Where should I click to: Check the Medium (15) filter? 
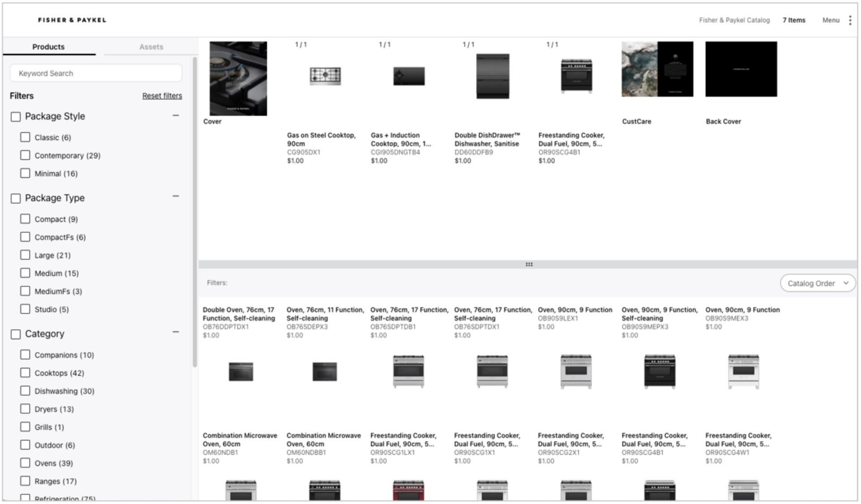pyautogui.click(x=25, y=273)
